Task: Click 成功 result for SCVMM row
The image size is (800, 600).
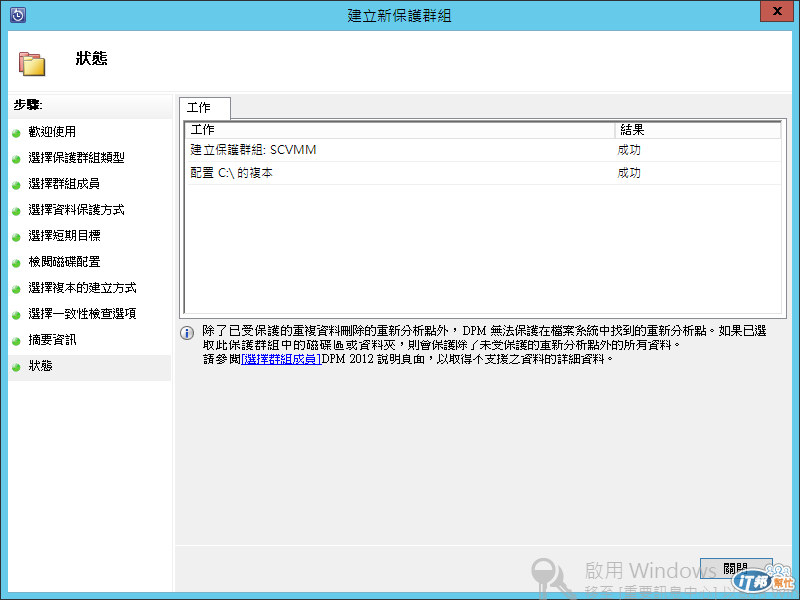Action: [629, 150]
